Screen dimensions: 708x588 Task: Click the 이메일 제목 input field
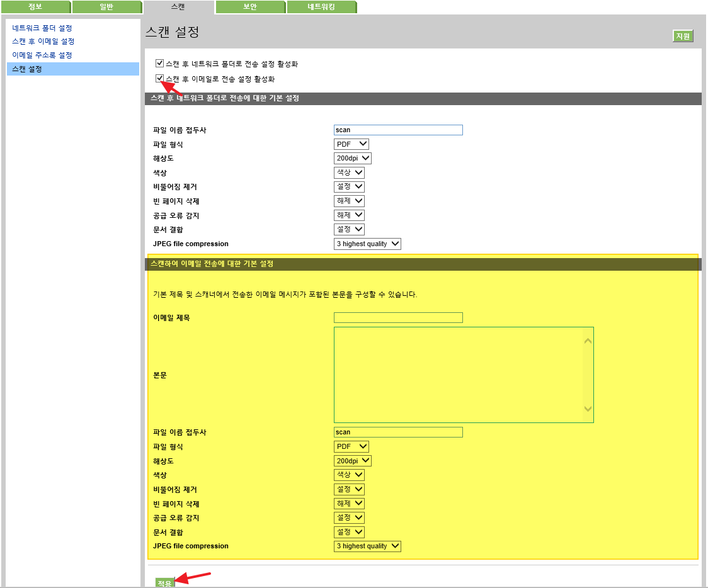(398, 317)
